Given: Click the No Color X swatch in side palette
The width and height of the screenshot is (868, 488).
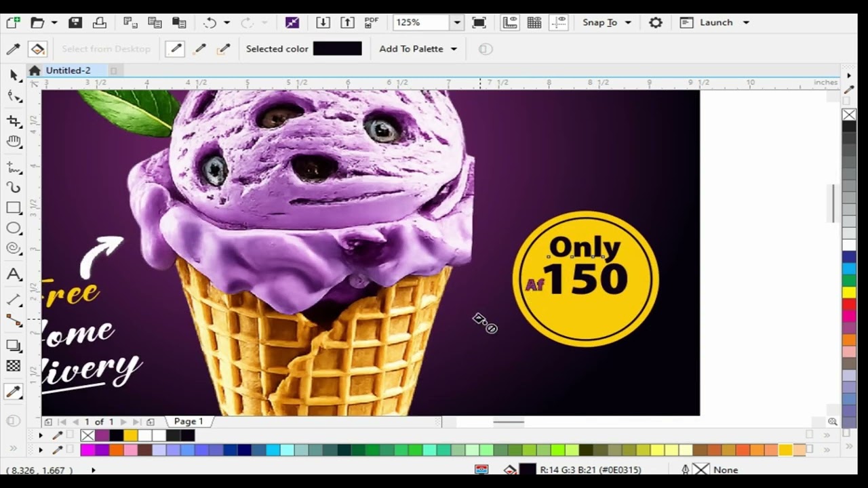Looking at the screenshot, I should pyautogui.click(x=849, y=115).
